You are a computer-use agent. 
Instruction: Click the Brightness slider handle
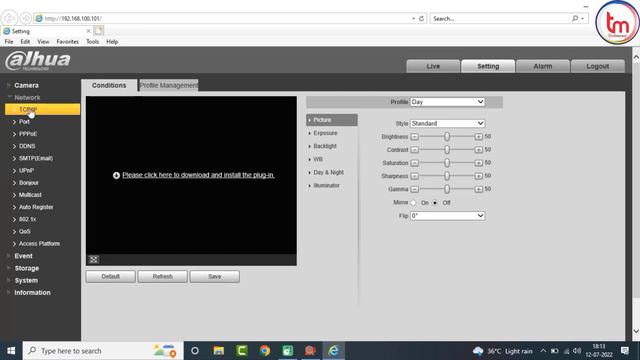(x=447, y=137)
